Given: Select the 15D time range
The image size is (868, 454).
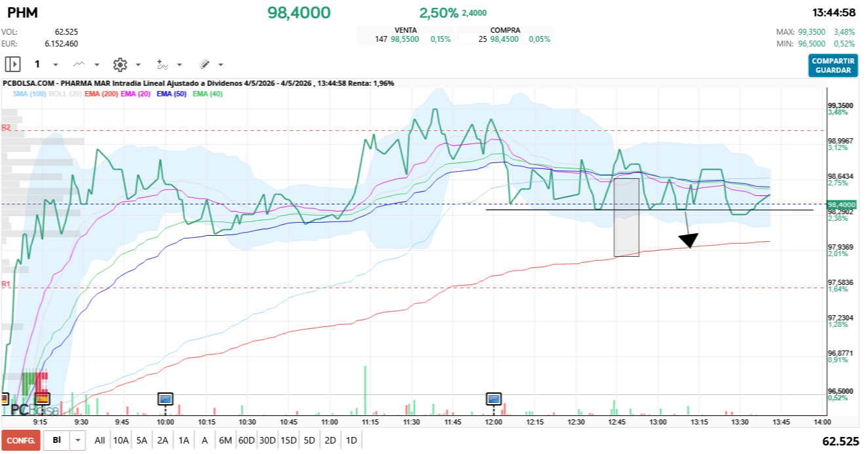Looking at the screenshot, I should (288, 440).
